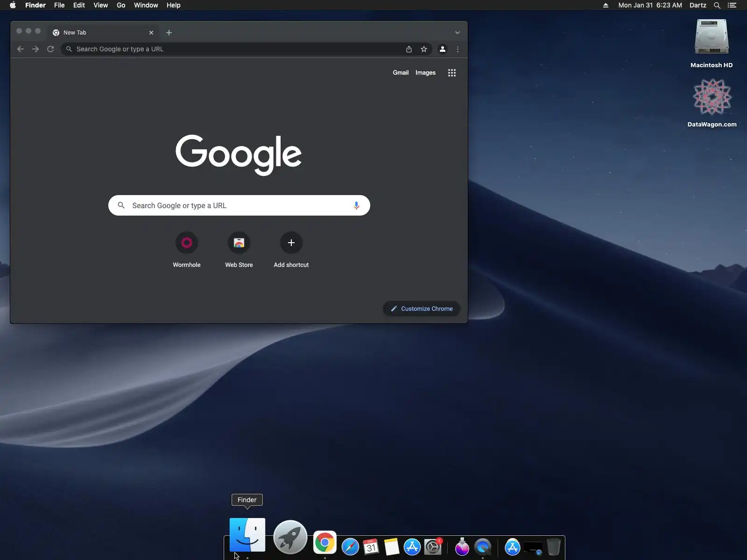Viewport: 747px width, 560px height.
Task: Open a new tab with the plus button
Action: tap(169, 33)
